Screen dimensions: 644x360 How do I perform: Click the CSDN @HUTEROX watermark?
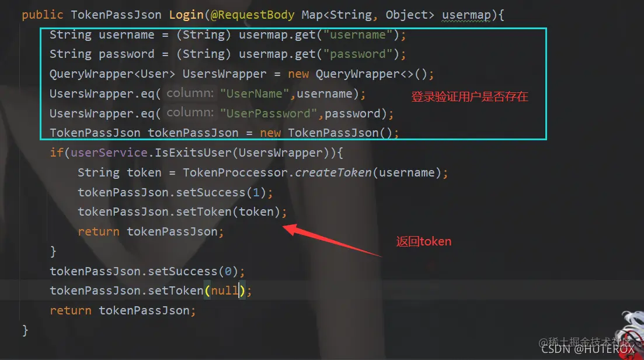587,349
